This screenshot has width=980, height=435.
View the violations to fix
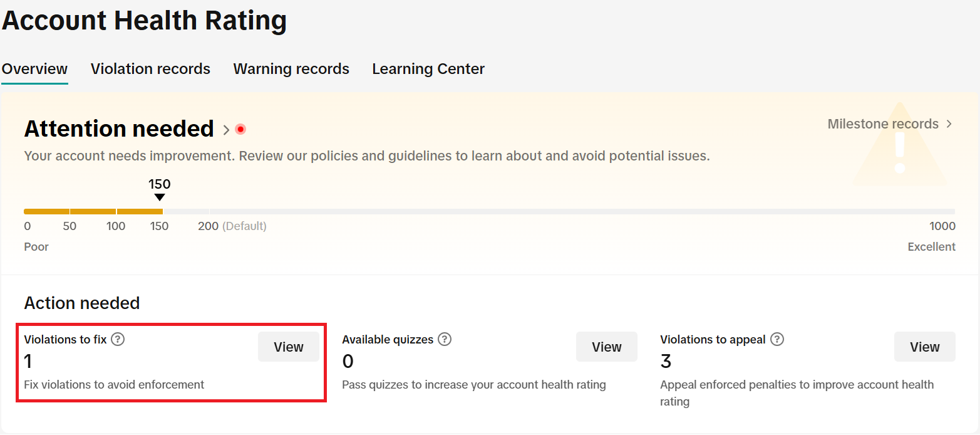point(288,347)
